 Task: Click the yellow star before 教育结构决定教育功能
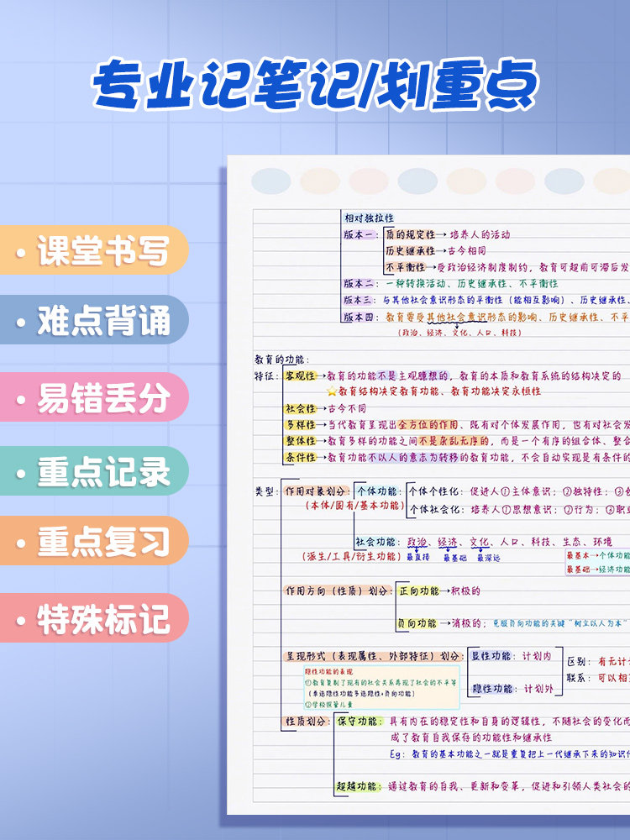pos(332,391)
